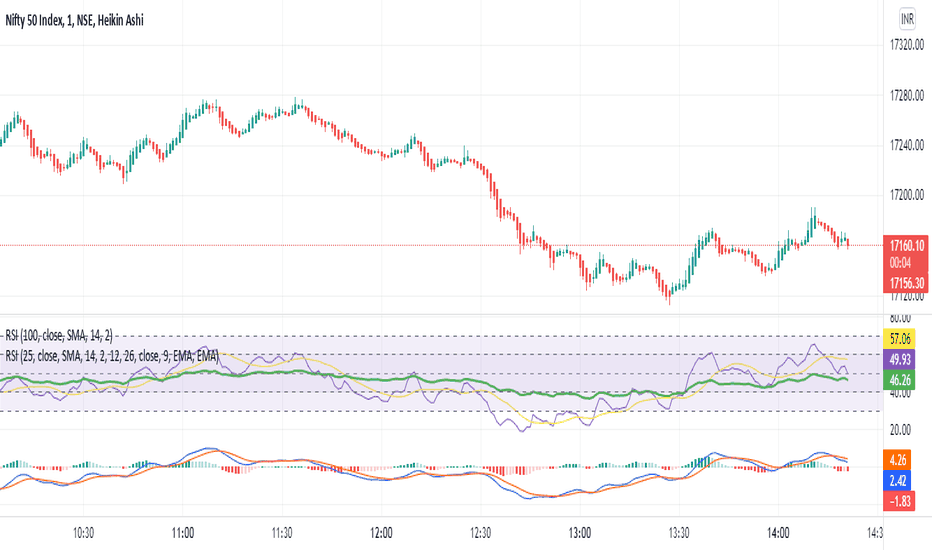
Task: Click the red -1.83 histogram value label
Action: tap(899, 501)
